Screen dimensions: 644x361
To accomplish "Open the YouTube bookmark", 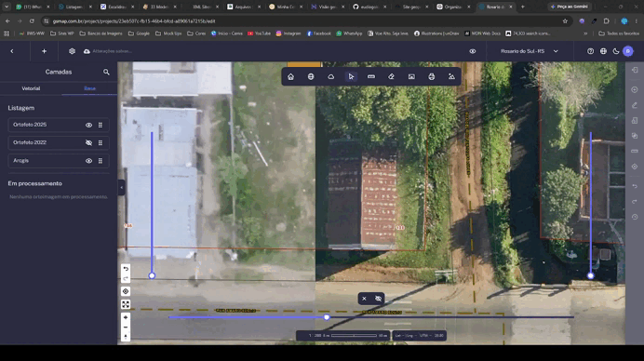I will click(x=259, y=33).
